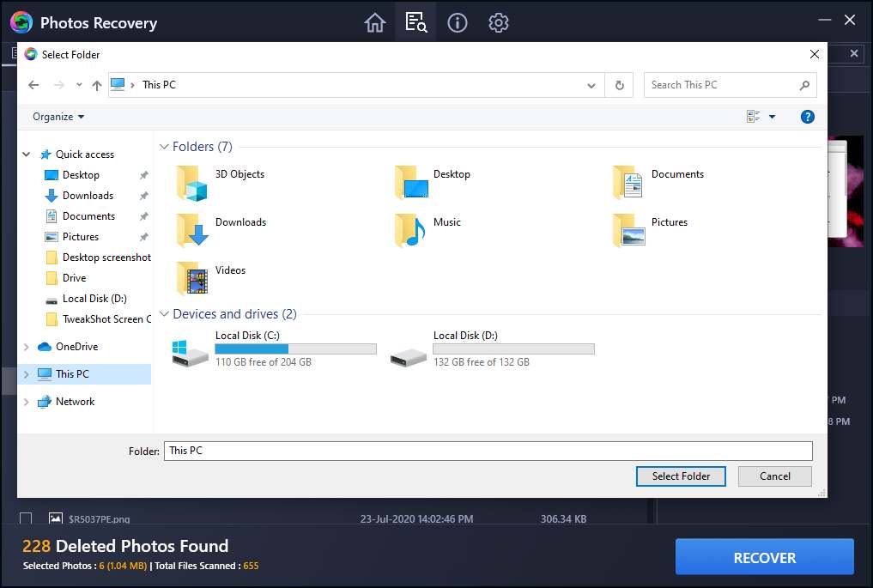Click the Cancel button
This screenshot has height=588, width=873.
[x=774, y=476]
